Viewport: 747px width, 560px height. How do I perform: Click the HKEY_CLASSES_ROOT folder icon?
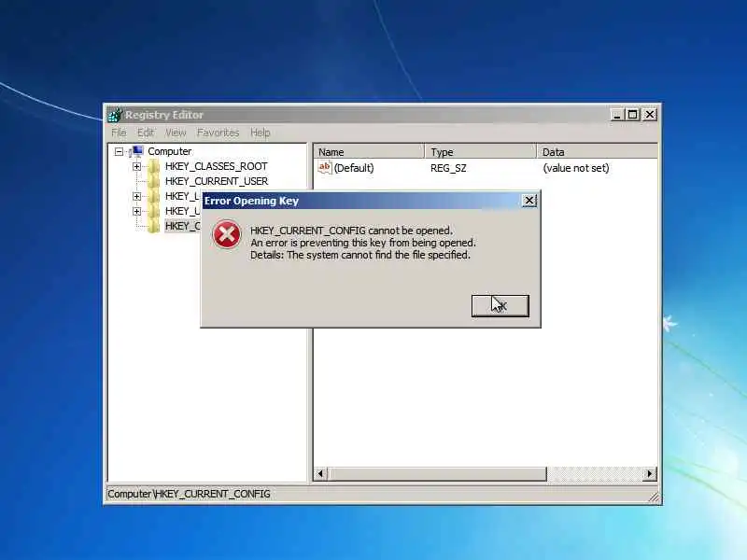point(153,166)
